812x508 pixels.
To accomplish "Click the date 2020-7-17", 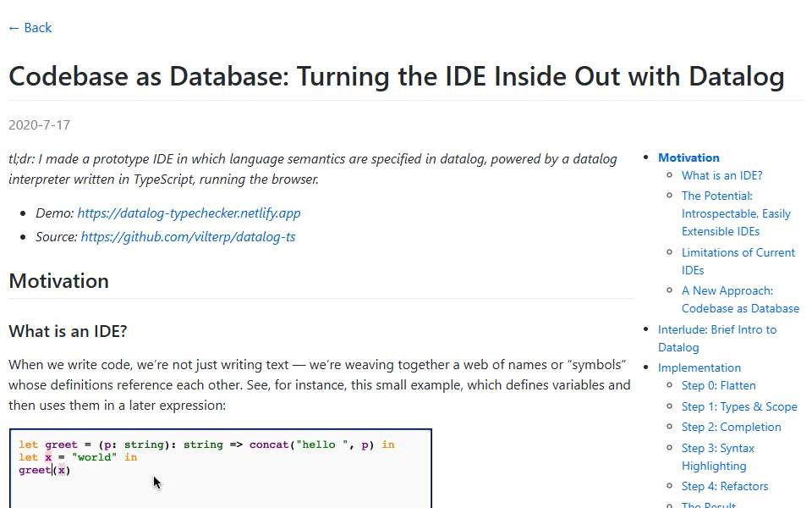I will [x=40, y=125].
